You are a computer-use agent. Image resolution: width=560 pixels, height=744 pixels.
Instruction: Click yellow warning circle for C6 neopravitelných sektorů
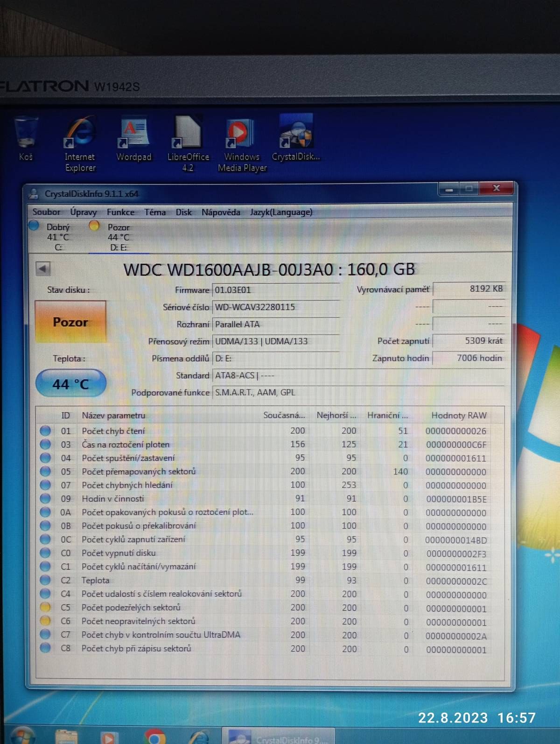point(45,621)
